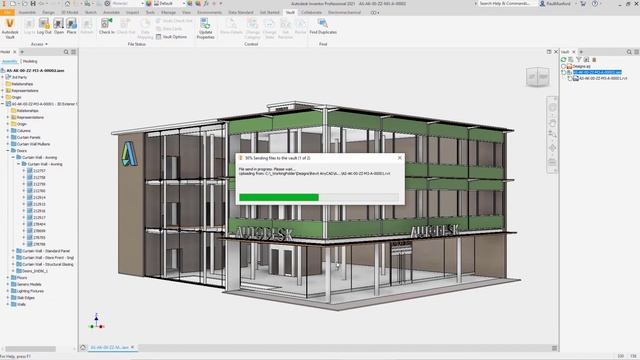Viewport: 640px width, 360px height.
Task: Click the Pan tool in navigation bar
Action: [x=552, y=122]
